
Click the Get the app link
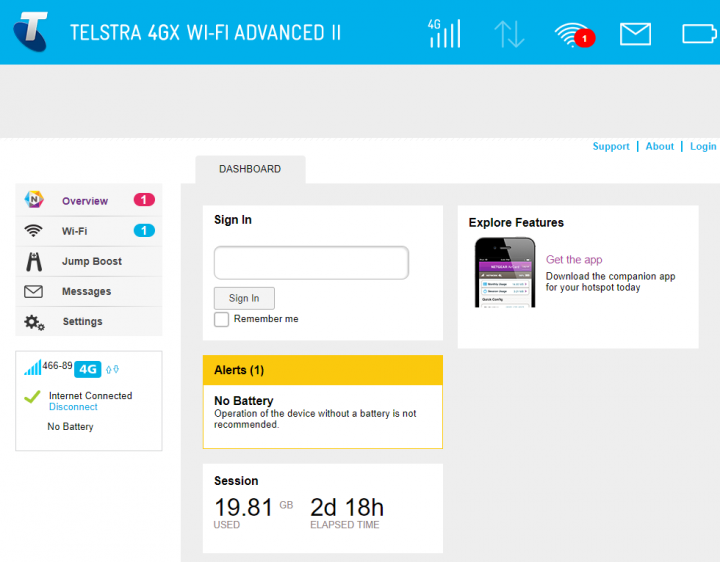click(x=574, y=260)
